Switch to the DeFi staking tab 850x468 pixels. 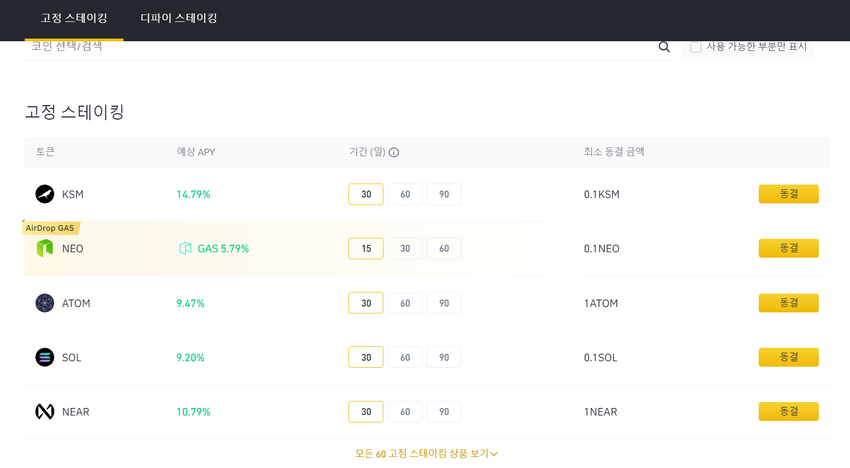pos(178,18)
